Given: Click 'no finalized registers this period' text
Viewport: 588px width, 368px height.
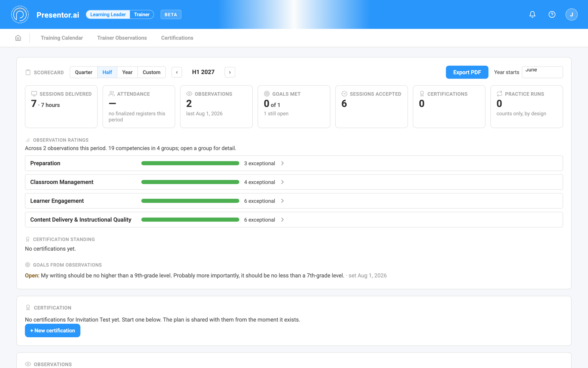Looking at the screenshot, I should pyautogui.click(x=137, y=117).
